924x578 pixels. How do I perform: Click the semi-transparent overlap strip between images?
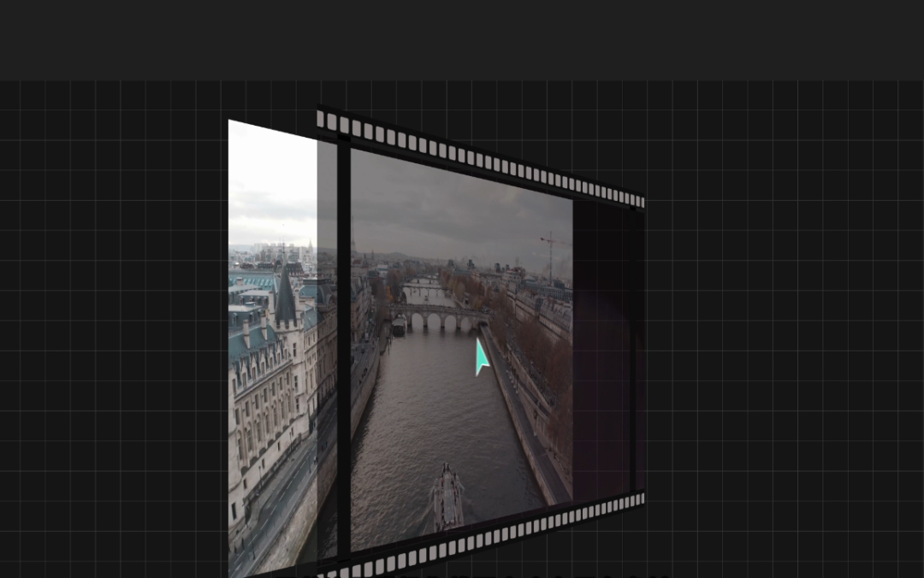(327, 353)
